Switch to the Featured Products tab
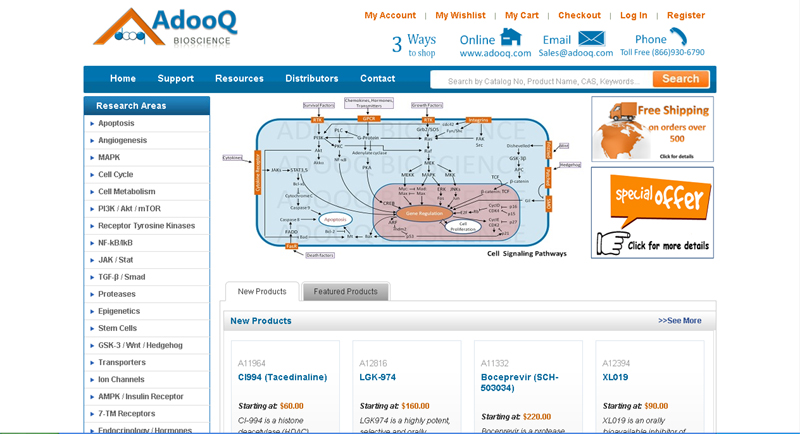 (x=345, y=292)
